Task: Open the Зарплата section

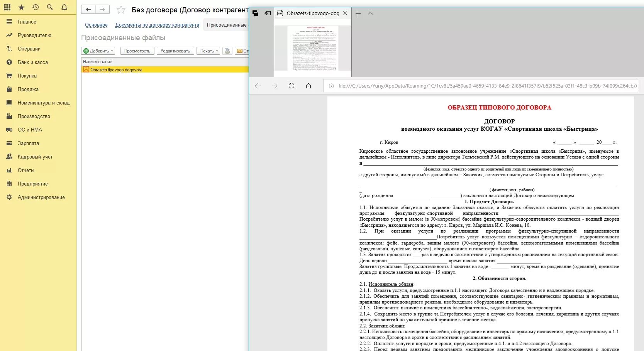Action: coord(28,143)
